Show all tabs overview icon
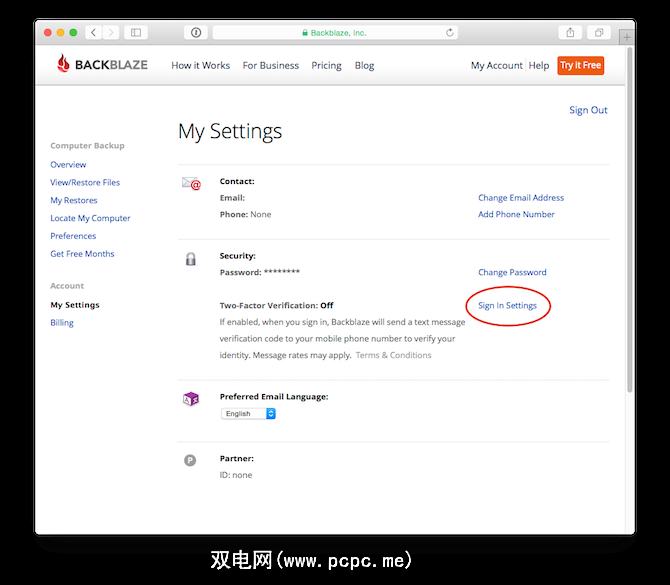 click(x=599, y=32)
